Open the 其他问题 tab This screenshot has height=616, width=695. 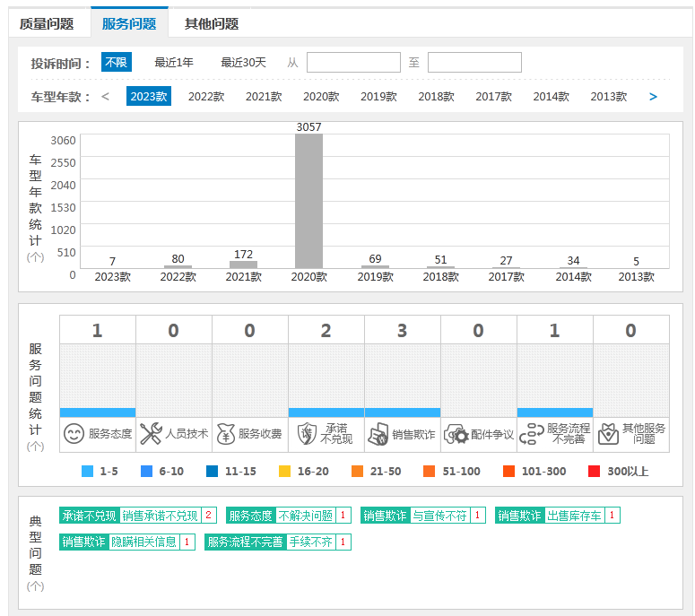coord(212,24)
